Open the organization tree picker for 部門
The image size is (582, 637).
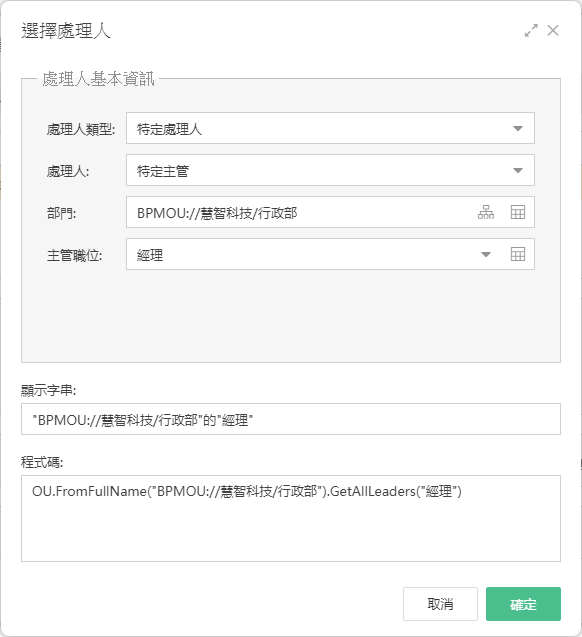pos(486,212)
